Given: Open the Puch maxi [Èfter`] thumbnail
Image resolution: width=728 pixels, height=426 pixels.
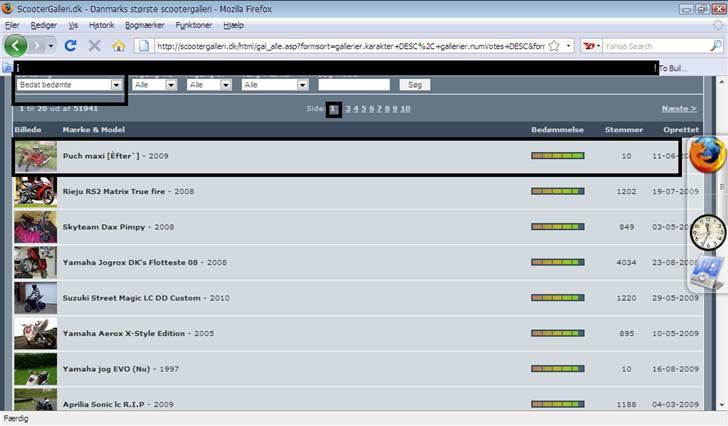Looking at the screenshot, I should (36, 156).
